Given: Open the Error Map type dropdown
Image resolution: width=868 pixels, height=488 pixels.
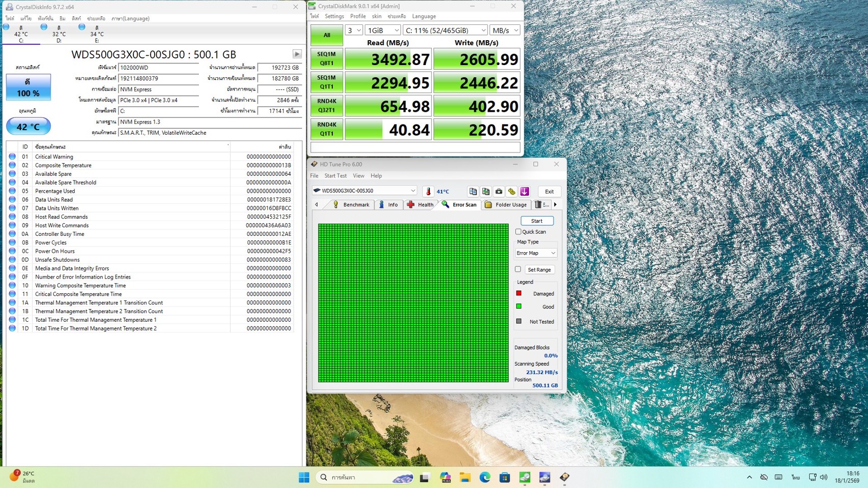Looking at the screenshot, I should click(x=536, y=253).
